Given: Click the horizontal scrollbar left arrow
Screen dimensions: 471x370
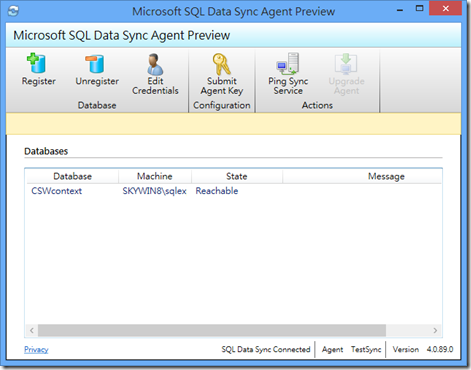Looking at the screenshot, I should click(32, 330).
